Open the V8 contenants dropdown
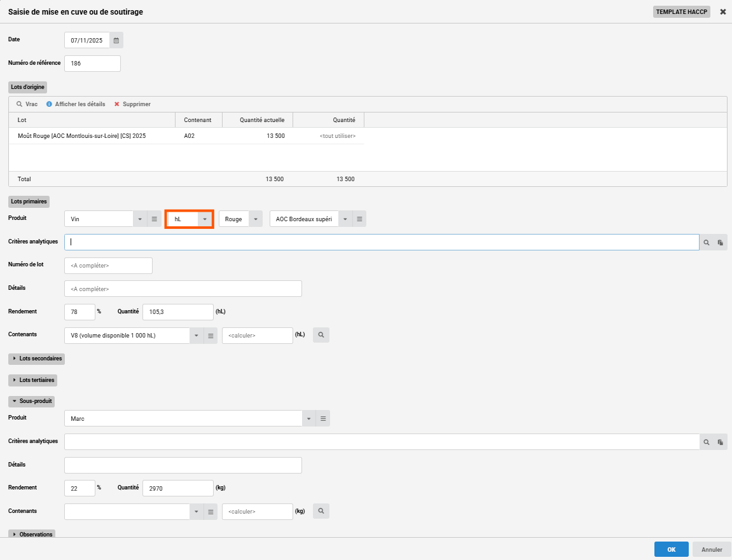The image size is (732, 560). point(197,336)
